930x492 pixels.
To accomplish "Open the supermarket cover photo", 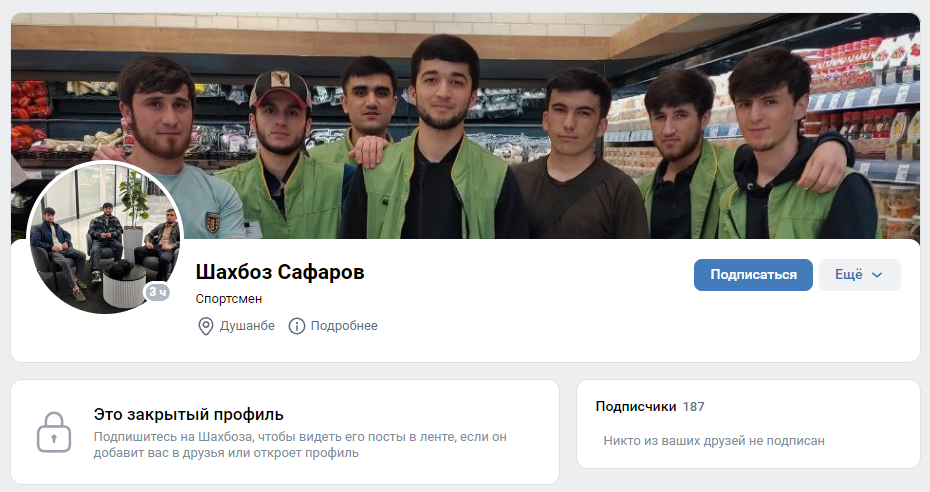I will (465, 126).
